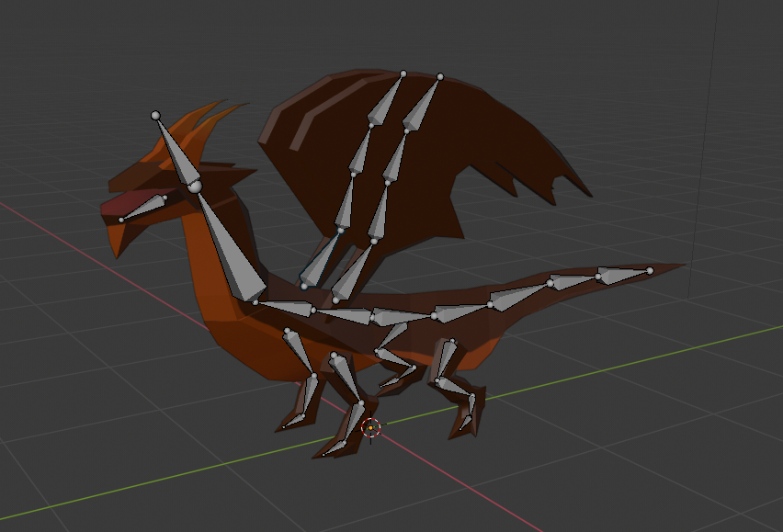Click the large ball joint between head and neck
Viewport: 783px width, 532px height.
pos(194,187)
